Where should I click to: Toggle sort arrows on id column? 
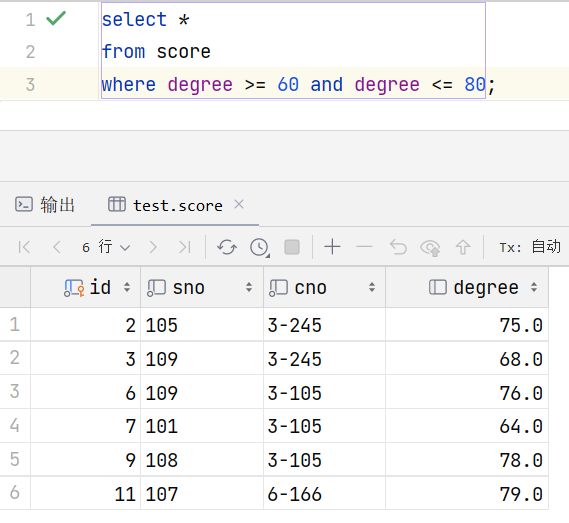pos(127,287)
